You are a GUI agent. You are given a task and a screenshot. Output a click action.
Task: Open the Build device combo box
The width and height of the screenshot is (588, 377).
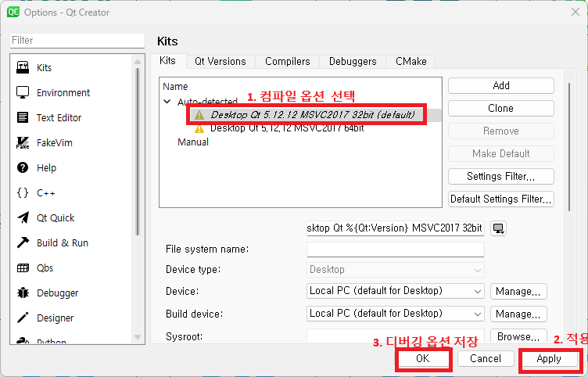395,314
